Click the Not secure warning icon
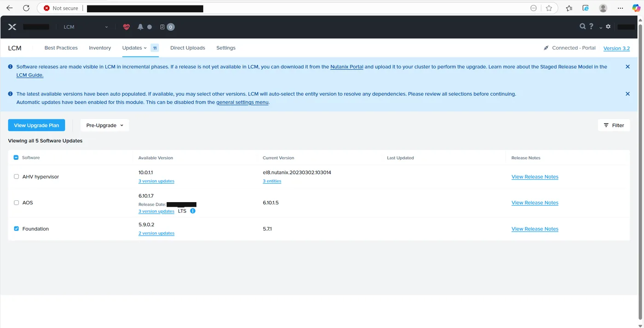 (x=46, y=8)
